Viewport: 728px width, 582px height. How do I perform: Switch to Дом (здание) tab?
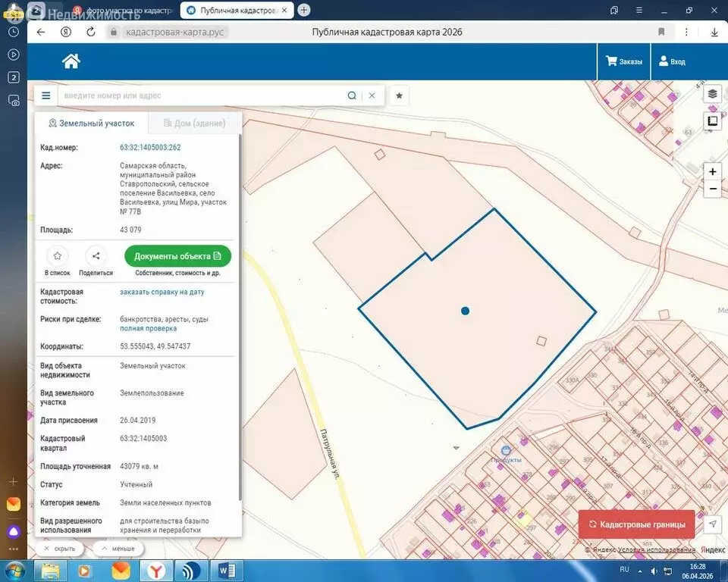pos(191,123)
